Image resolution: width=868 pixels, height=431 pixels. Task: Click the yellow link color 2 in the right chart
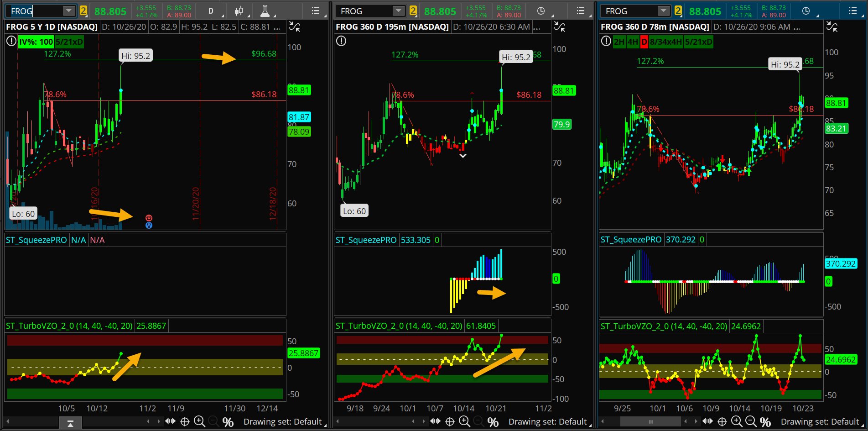[x=678, y=11]
